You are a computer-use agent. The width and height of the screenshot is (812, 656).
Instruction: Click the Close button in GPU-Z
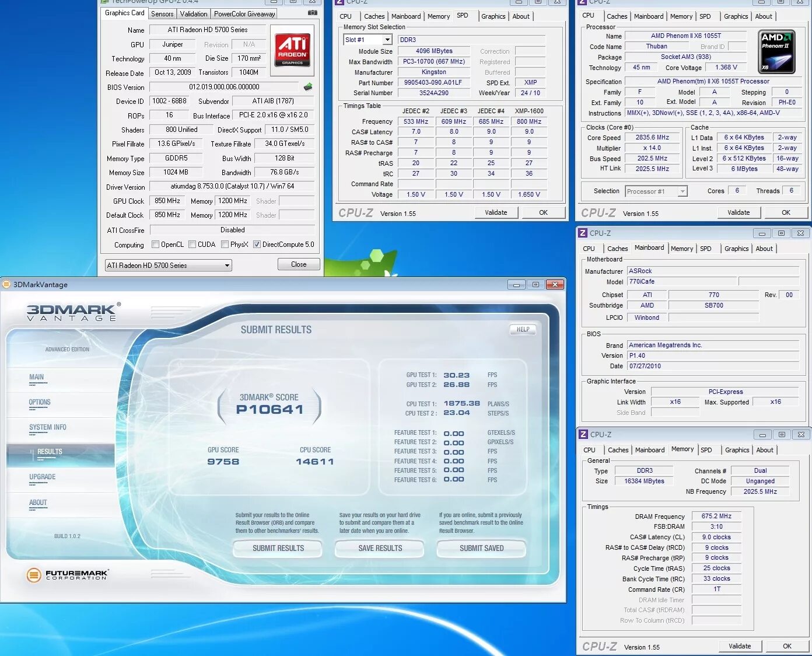click(x=299, y=264)
